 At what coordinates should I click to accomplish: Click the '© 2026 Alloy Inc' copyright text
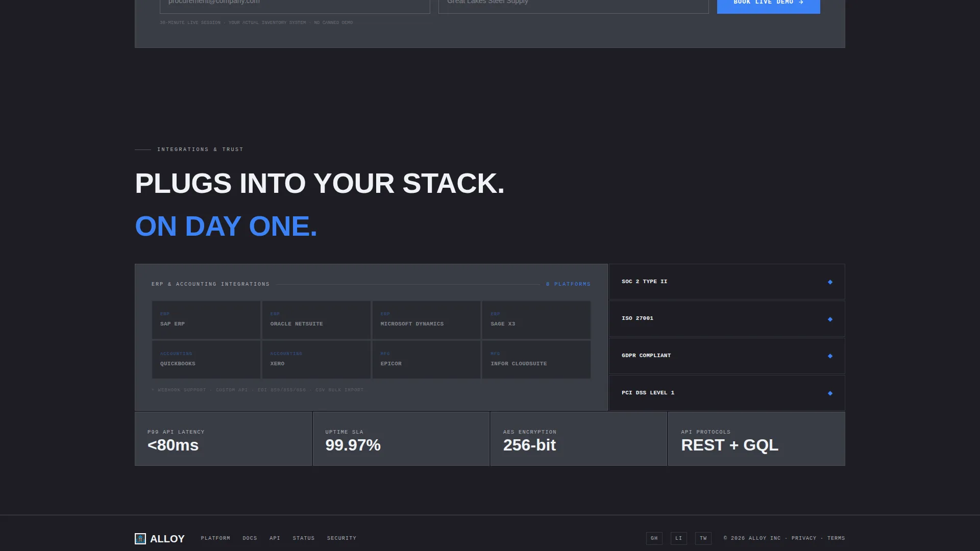coord(752,538)
